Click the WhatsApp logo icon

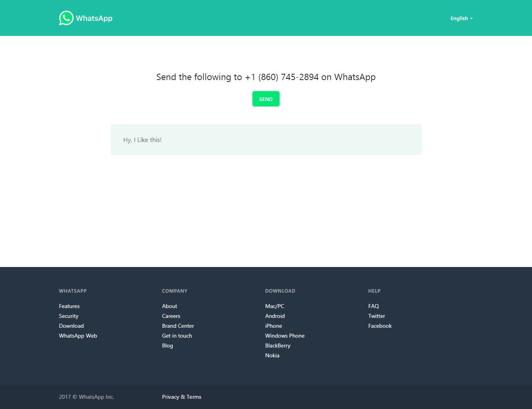(66, 18)
